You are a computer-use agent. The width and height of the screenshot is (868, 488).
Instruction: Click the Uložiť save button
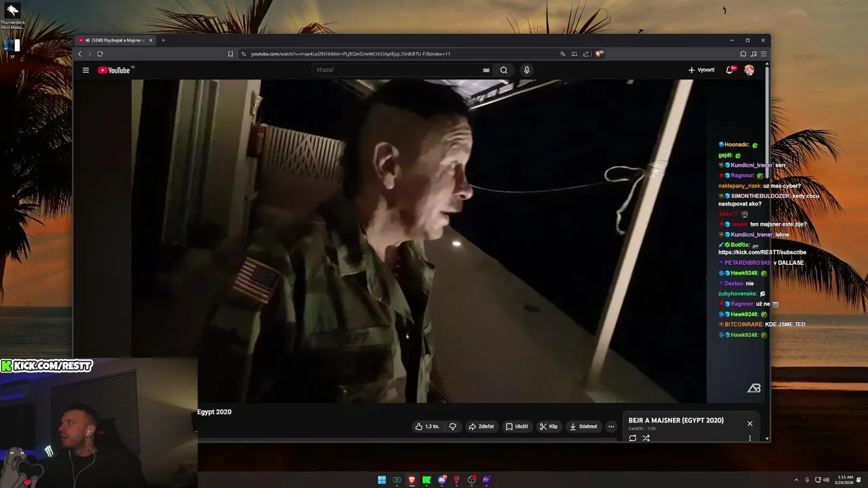(x=517, y=426)
